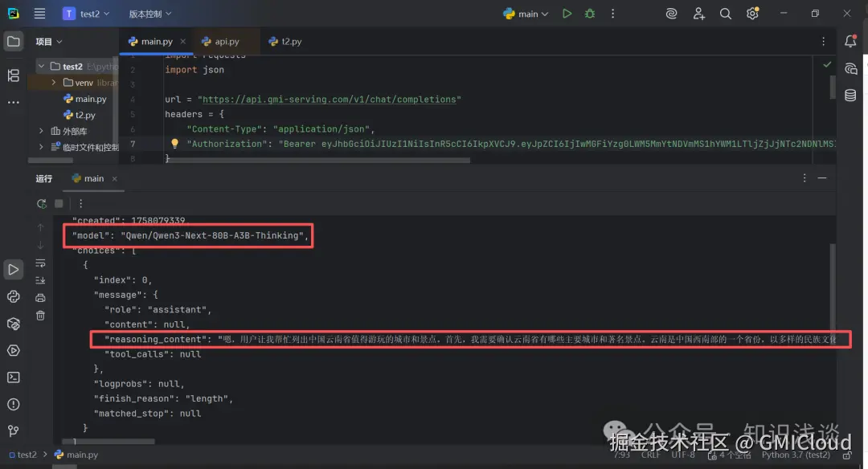
Task: Open the api.gmi-serving.com URL link in the code
Action: click(329, 100)
